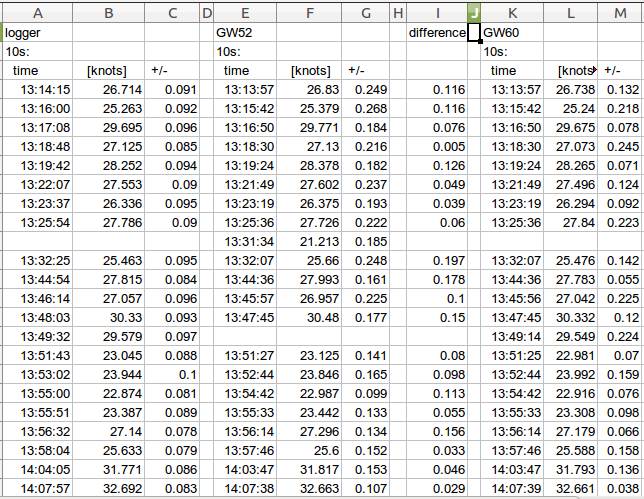Select column L header
The width and height of the screenshot is (644, 499).
click(x=571, y=13)
